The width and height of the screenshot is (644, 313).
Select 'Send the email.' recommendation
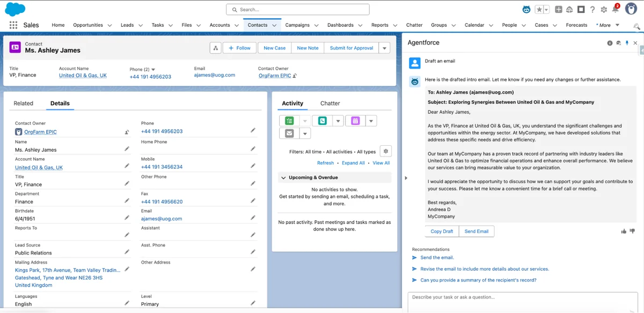coord(437,258)
